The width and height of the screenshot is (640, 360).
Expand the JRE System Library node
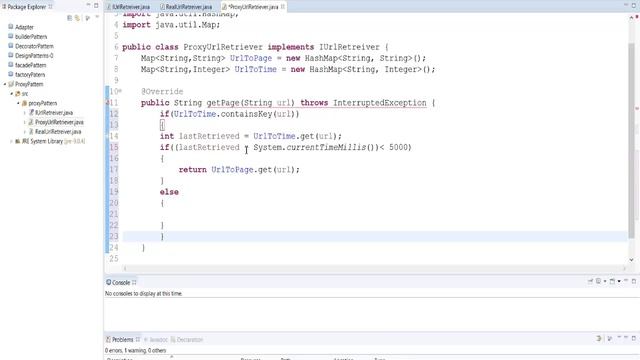pos(11,141)
